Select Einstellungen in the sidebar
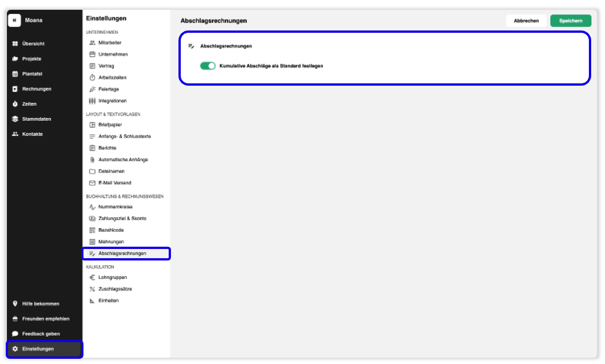This screenshot has width=605, height=364. (44, 348)
